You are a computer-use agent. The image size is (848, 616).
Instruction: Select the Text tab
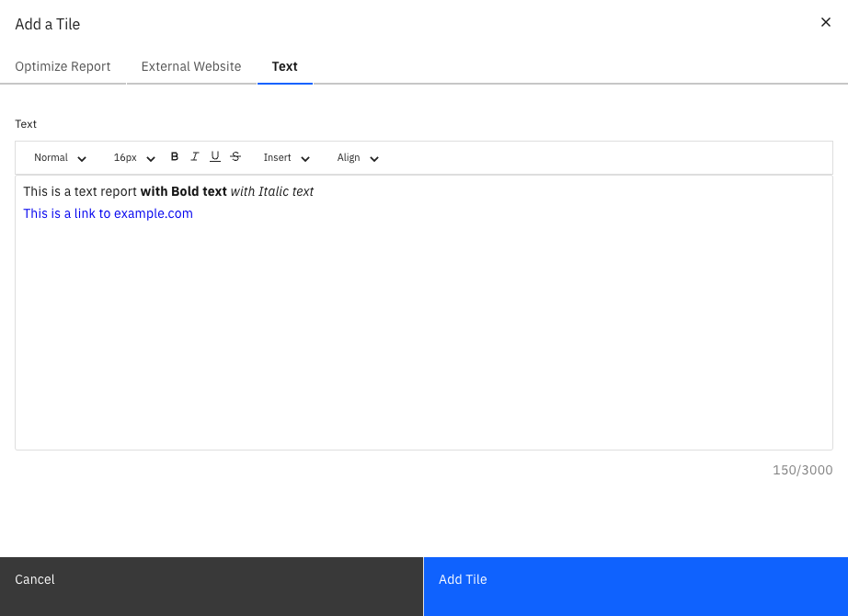click(285, 66)
